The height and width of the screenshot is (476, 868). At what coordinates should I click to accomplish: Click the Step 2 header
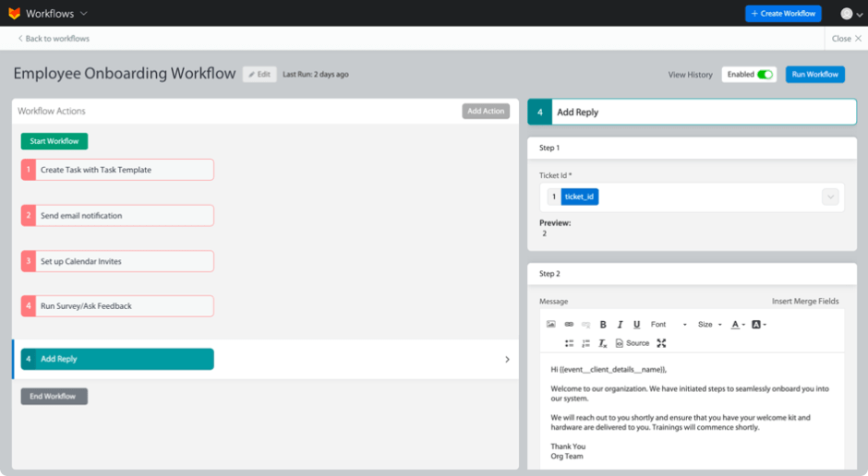692,274
